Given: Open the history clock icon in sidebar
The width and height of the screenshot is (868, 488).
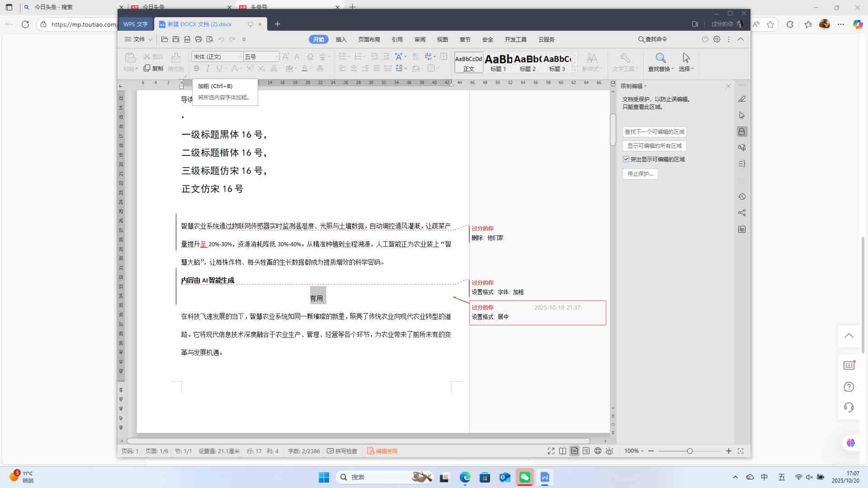Looking at the screenshot, I should coord(742,197).
